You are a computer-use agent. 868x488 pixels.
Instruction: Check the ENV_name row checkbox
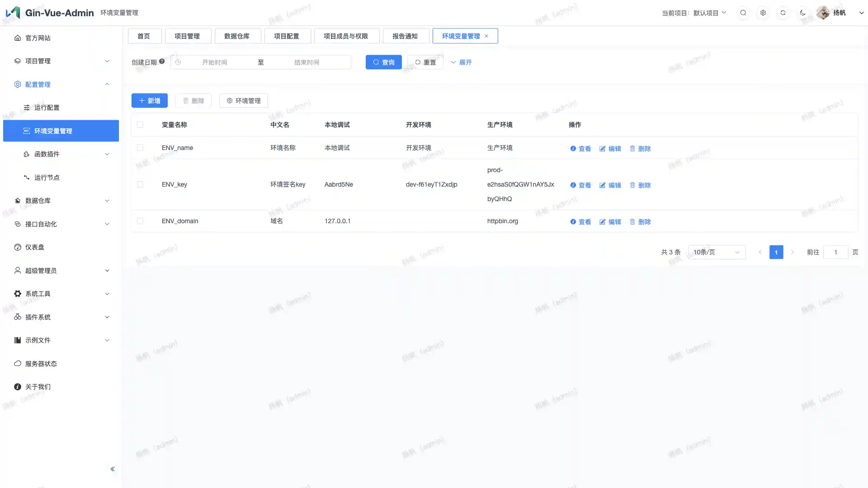(x=140, y=148)
